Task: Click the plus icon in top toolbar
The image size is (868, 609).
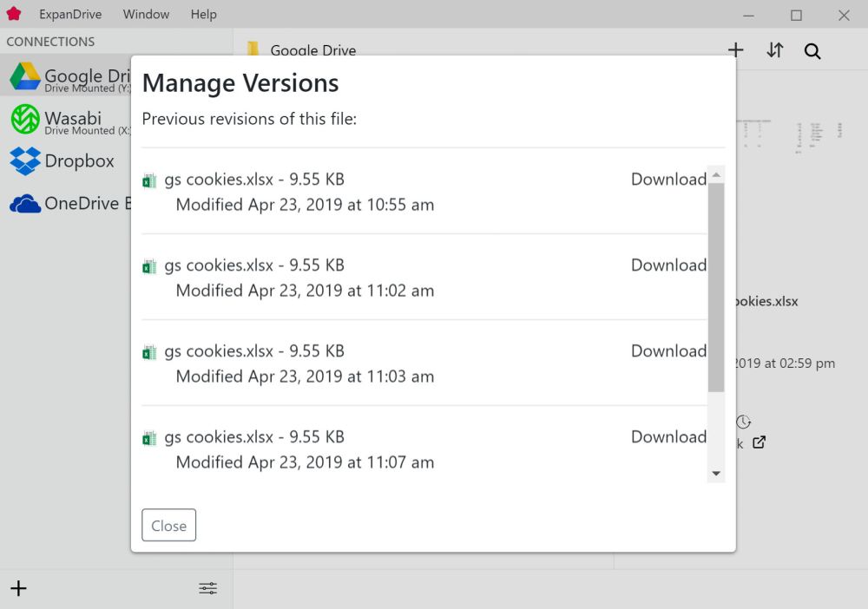Action: pos(736,50)
